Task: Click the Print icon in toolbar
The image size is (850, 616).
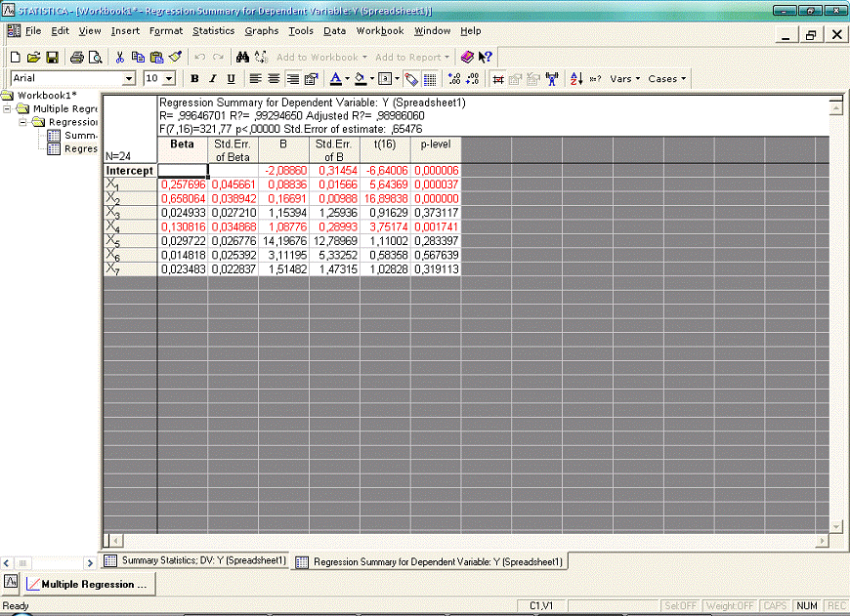Action: (x=77, y=58)
